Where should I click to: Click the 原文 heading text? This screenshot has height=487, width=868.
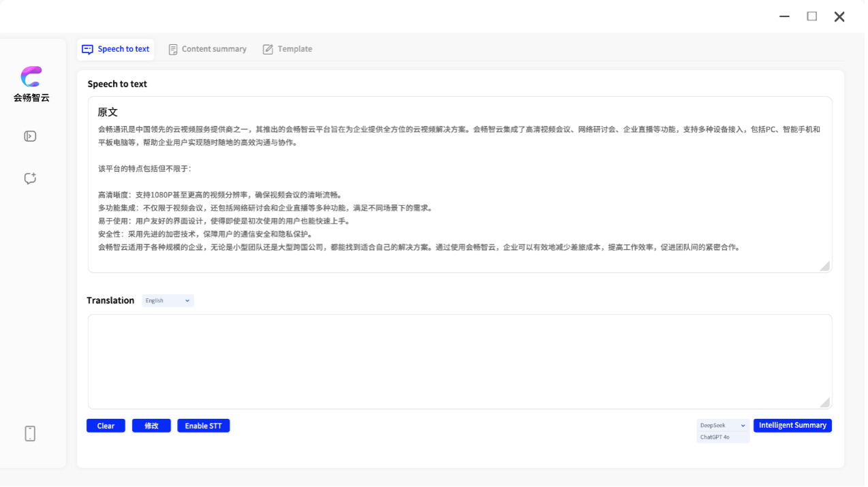108,112
